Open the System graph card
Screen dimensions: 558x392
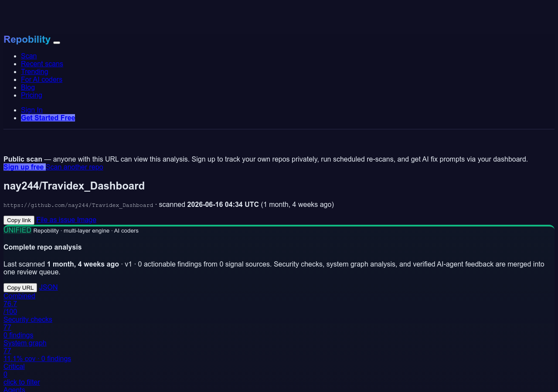37,351
